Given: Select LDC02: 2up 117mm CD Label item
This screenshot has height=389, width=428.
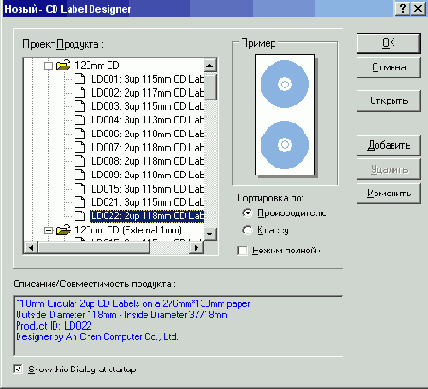Looking at the screenshot, I should pos(147,93).
